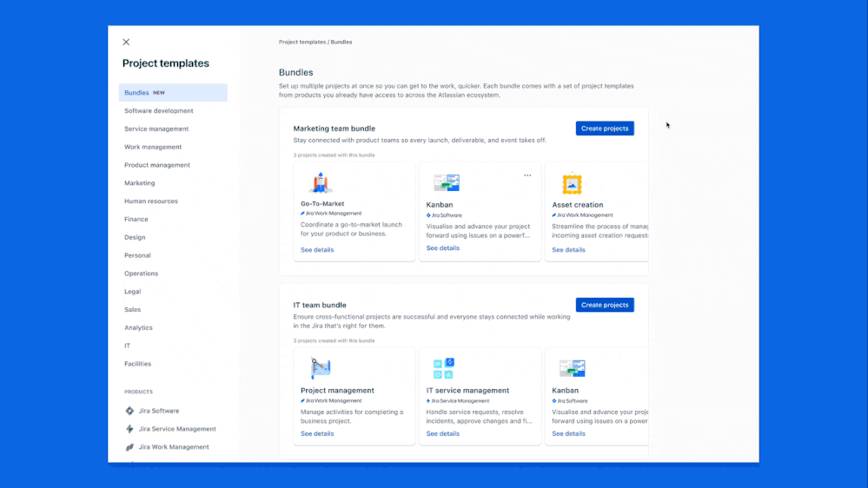Open IT templates category

pos(128,346)
